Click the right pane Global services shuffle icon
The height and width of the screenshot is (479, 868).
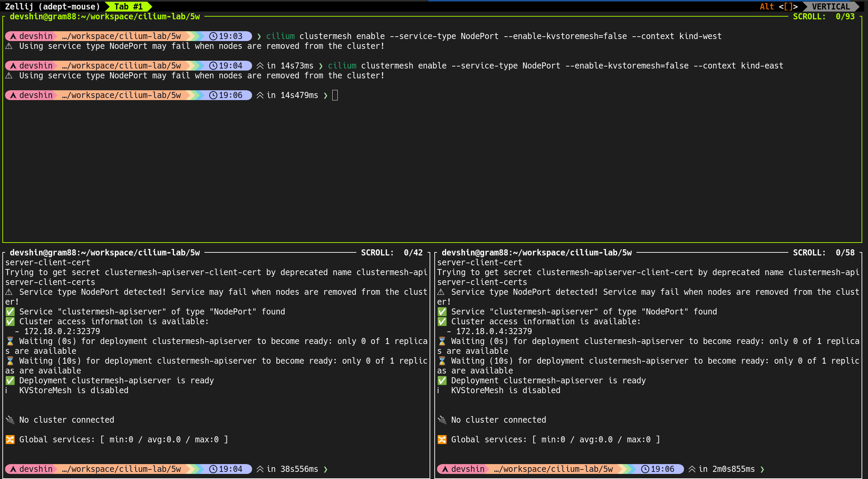click(442, 440)
